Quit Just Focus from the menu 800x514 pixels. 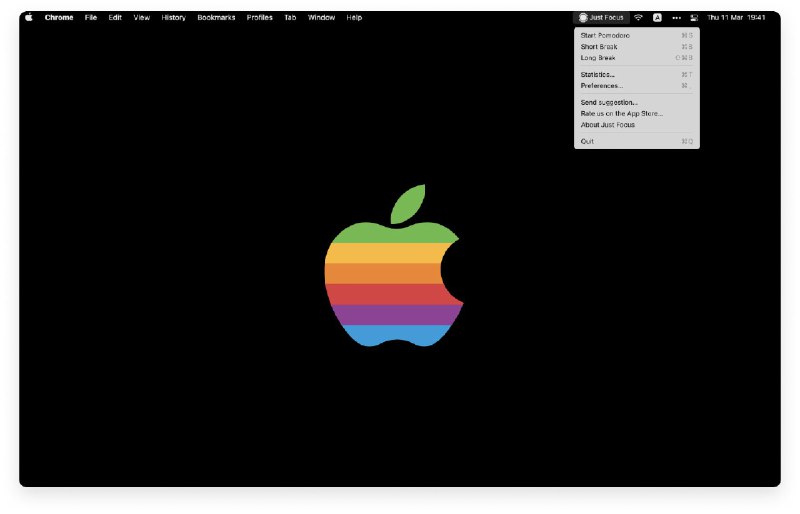[587, 142]
